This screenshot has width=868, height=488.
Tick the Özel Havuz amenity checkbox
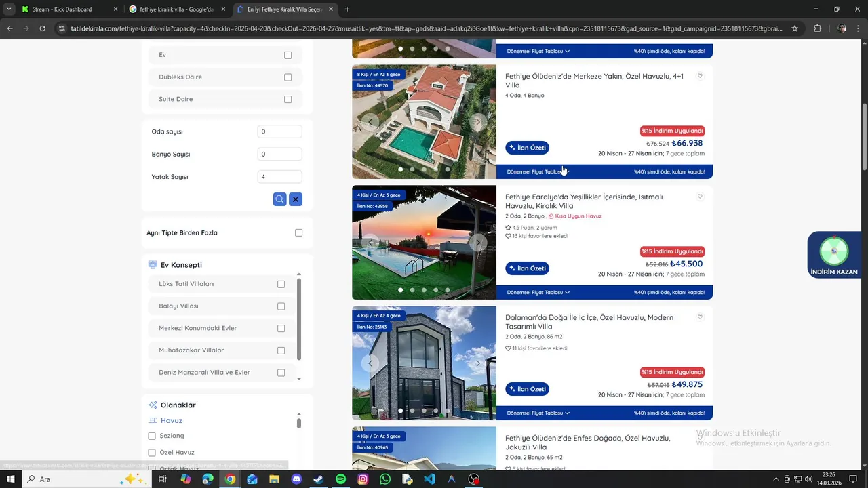point(152,453)
